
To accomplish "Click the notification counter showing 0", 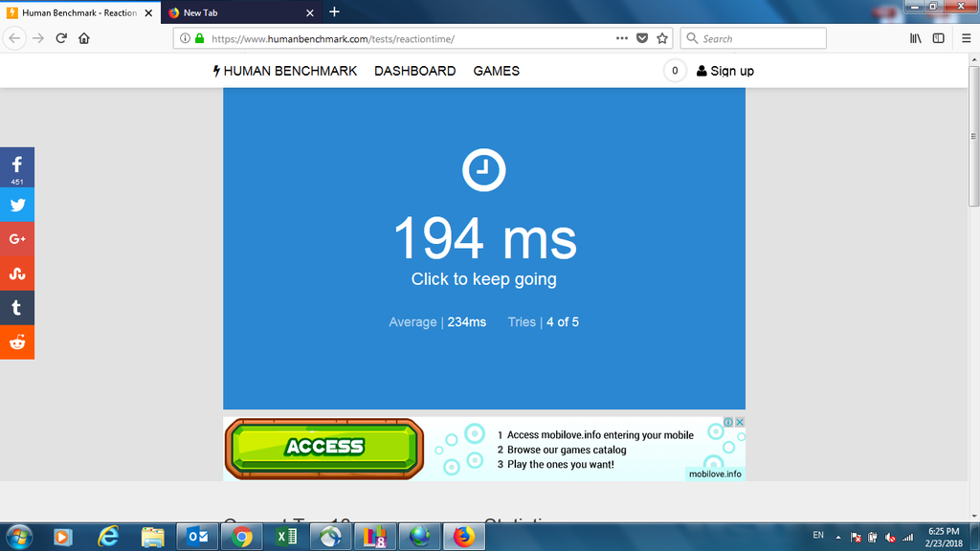I will point(675,71).
